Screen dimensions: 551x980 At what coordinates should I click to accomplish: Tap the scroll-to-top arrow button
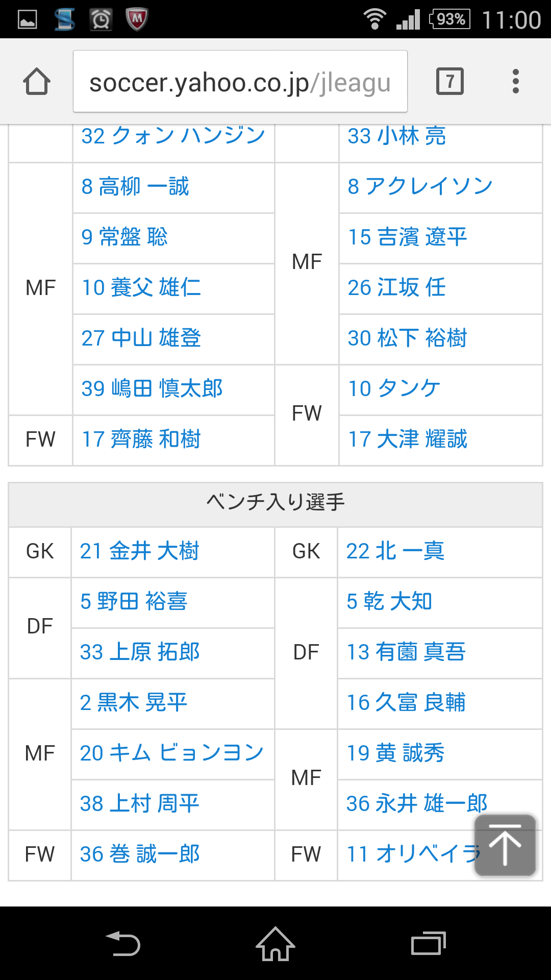(505, 845)
